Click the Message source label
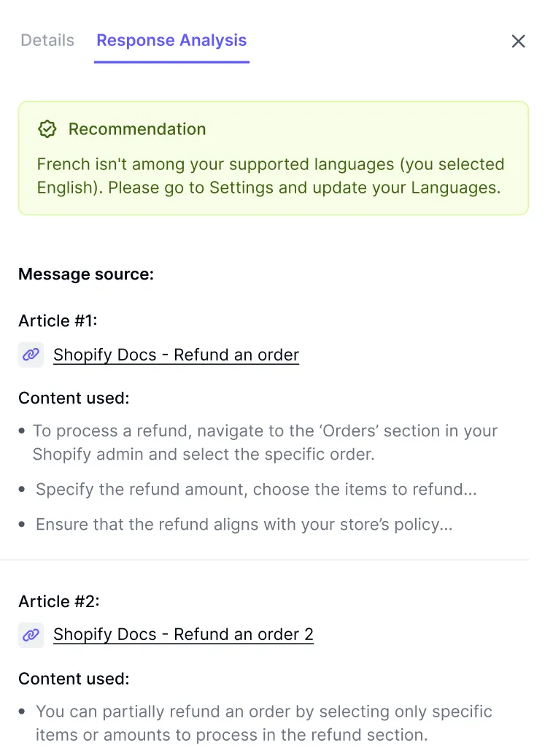Viewport: 553px width, 756px height. [x=85, y=274]
